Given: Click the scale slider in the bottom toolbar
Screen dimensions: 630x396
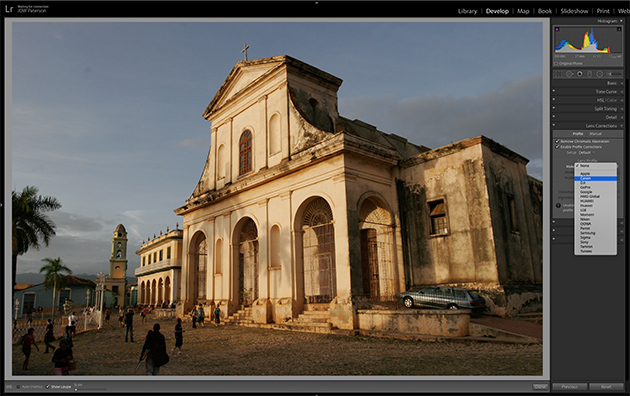Looking at the screenshot, I should [90, 389].
